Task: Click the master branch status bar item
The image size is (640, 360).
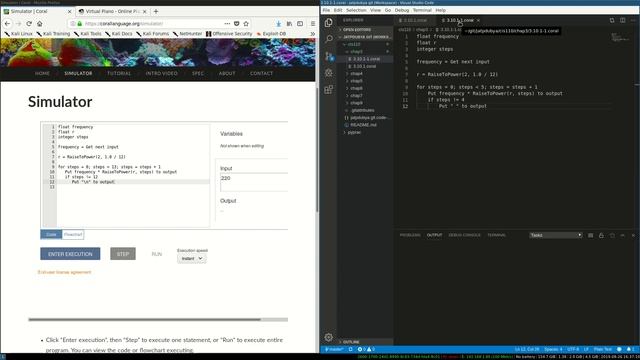Action: 334,349
